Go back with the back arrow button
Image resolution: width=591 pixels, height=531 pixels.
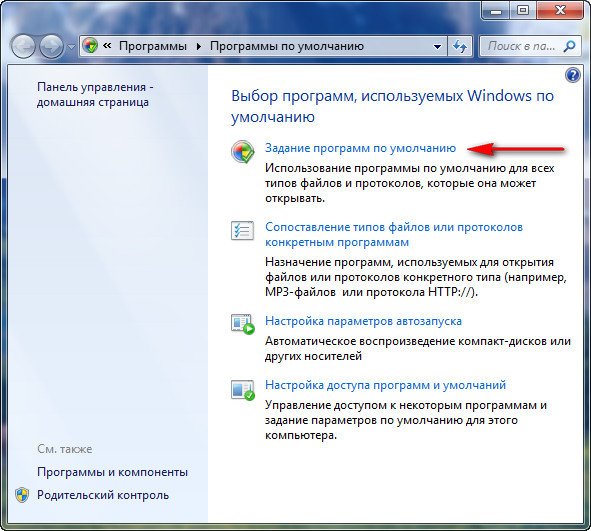(23, 46)
